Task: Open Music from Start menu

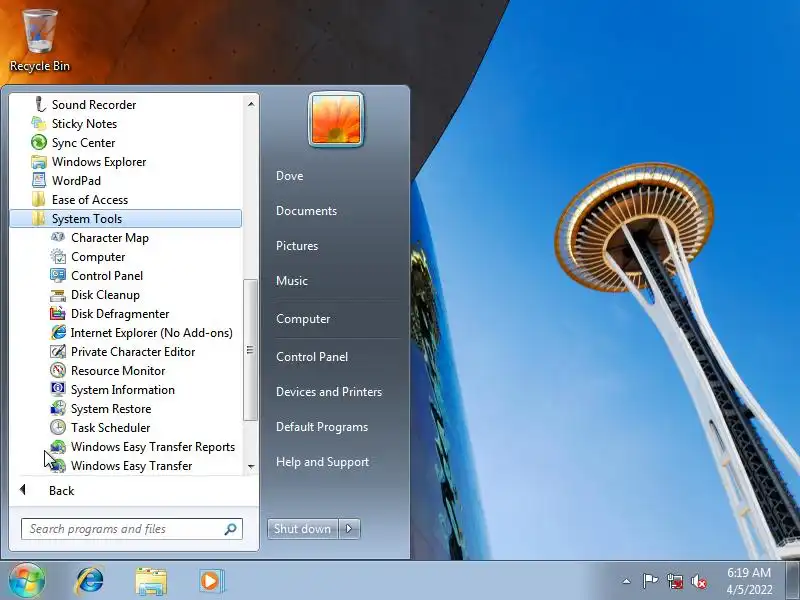Action: pyautogui.click(x=292, y=281)
